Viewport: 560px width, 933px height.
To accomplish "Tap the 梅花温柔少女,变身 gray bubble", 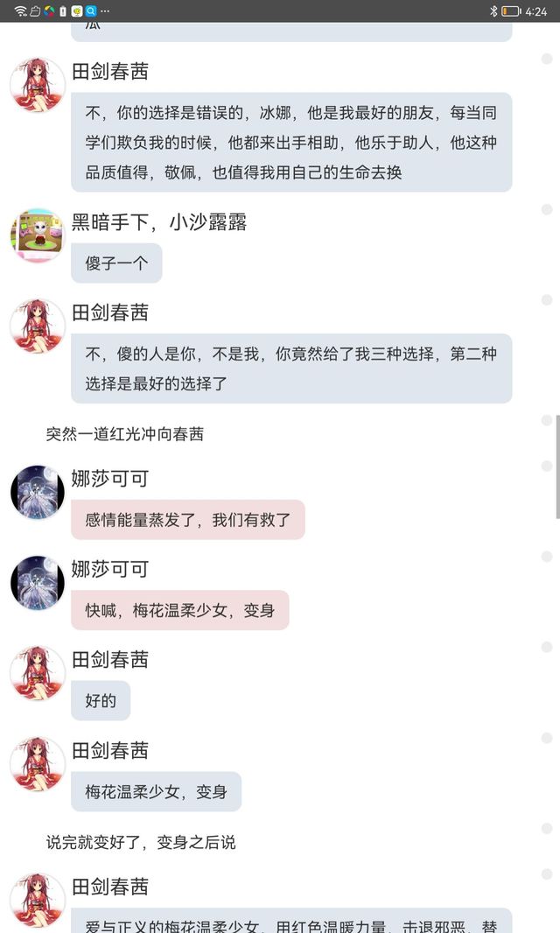I will tap(156, 792).
